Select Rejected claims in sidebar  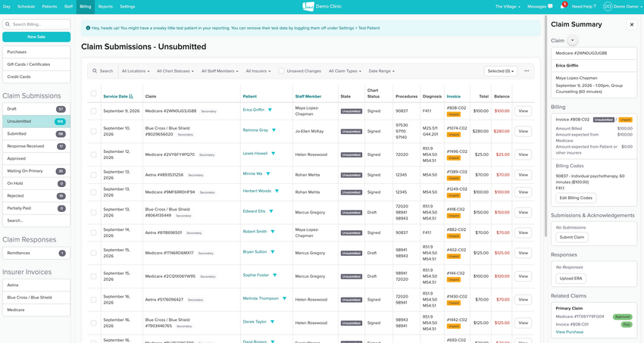(x=36, y=195)
